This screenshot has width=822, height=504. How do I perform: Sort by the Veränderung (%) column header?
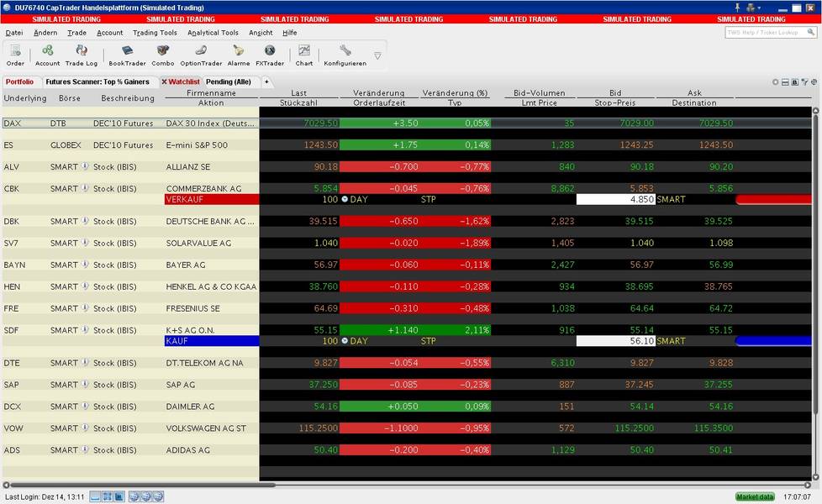[x=455, y=92]
